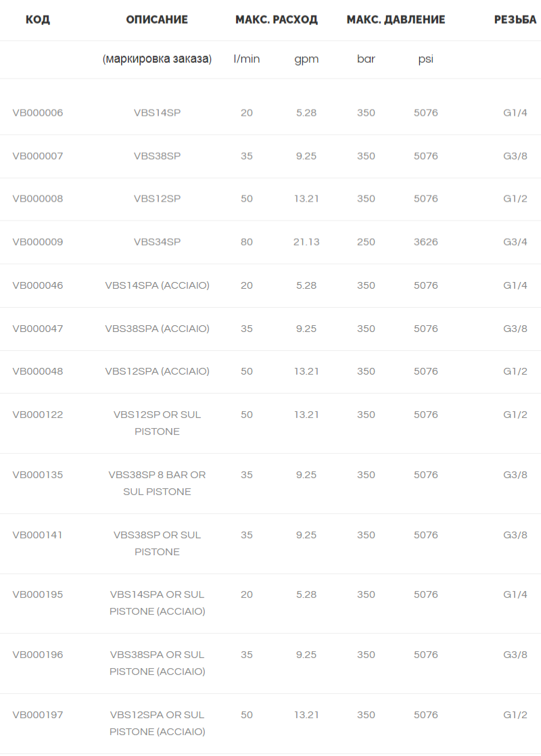Select VBS12SP OR SUL PISTONE description
Image resolution: width=541 pixels, height=756 pixels.
(x=157, y=423)
